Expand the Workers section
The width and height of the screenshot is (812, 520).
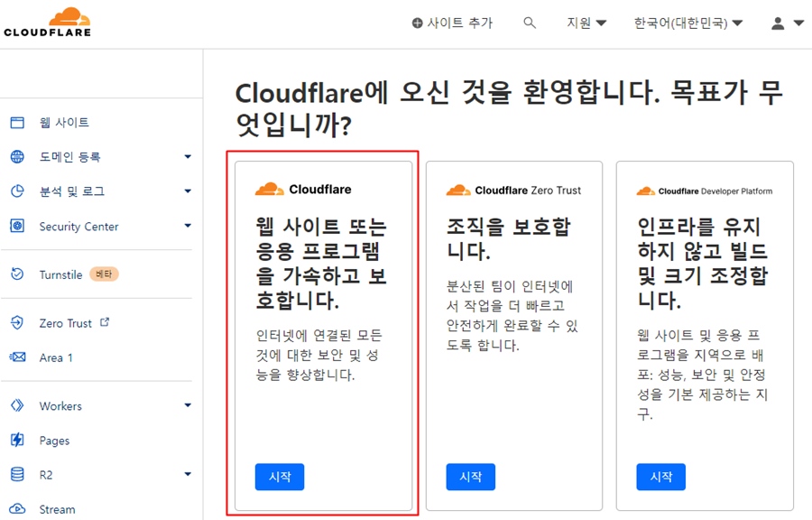click(x=60, y=405)
